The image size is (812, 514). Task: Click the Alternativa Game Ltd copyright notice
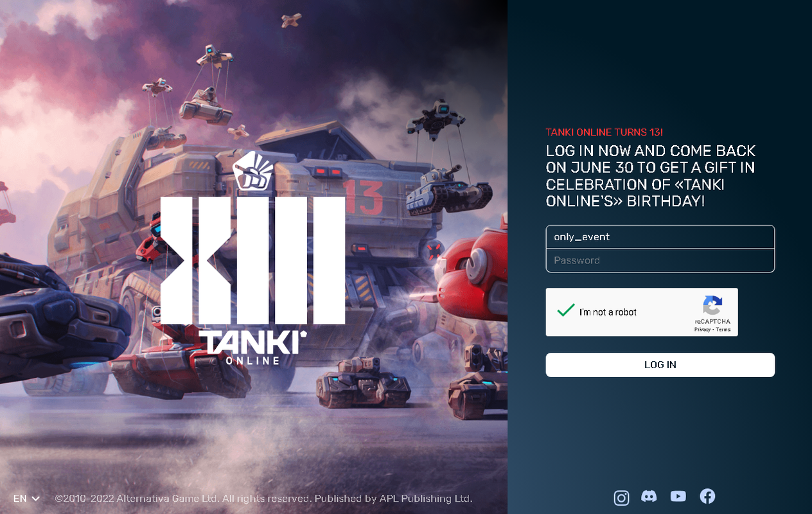click(264, 499)
